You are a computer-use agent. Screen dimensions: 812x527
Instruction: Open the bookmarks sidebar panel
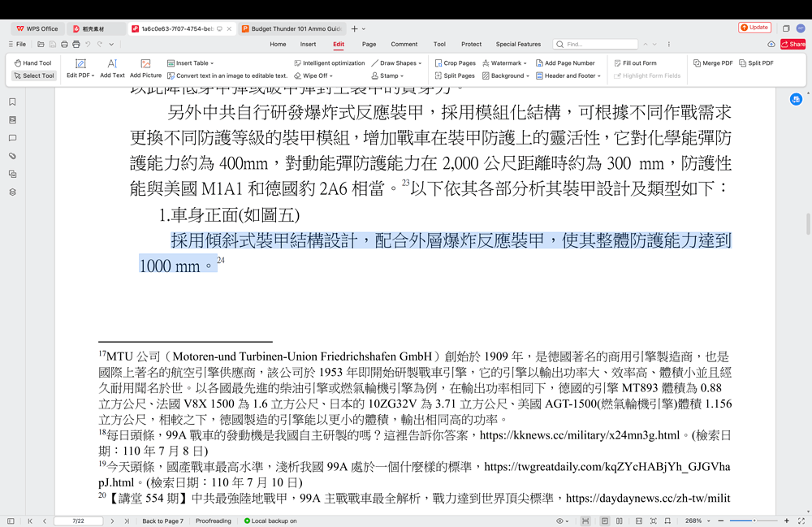coord(12,102)
